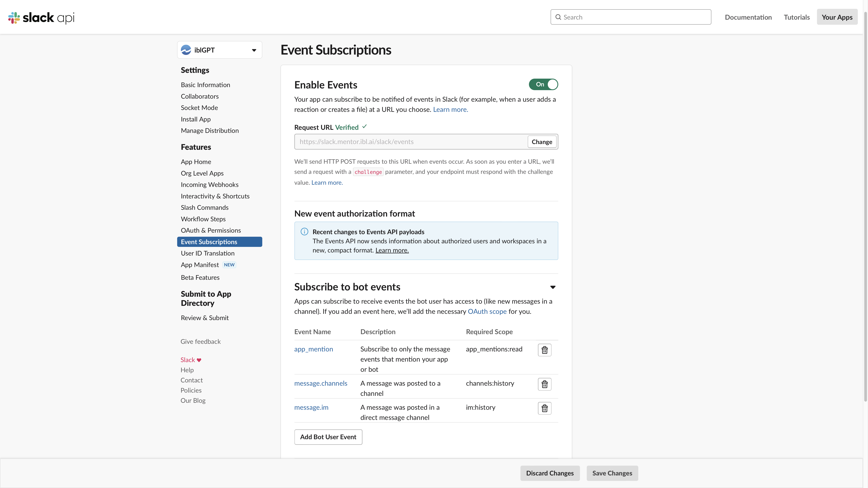This screenshot has width=868, height=488.
Task: Open the message.im event link
Action: coord(311,408)
